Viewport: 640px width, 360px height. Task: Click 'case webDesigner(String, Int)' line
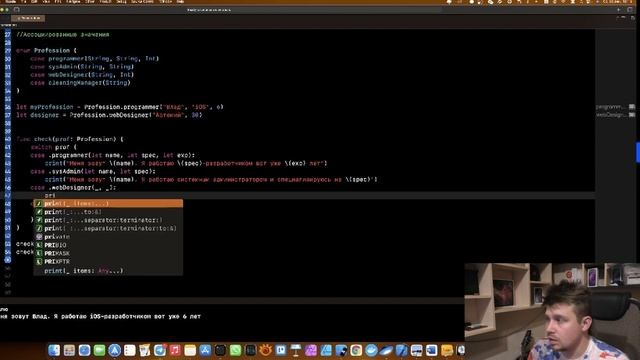coord(82,75)
